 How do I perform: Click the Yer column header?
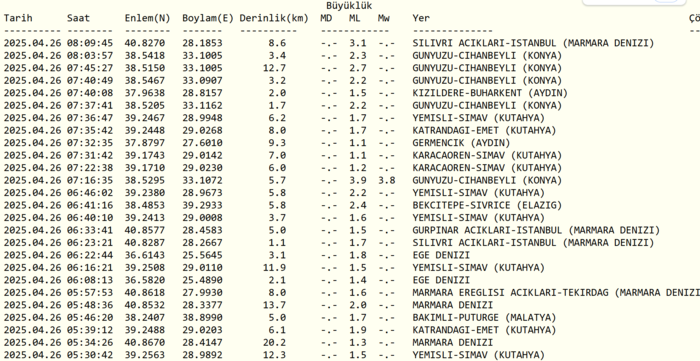tap(421, 18)
